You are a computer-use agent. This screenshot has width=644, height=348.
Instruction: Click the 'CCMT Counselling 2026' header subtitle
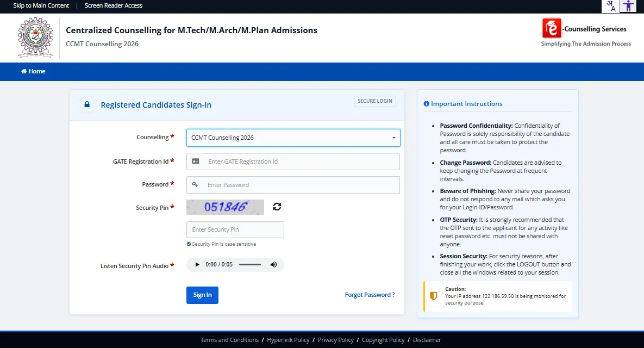click(102, 44)
